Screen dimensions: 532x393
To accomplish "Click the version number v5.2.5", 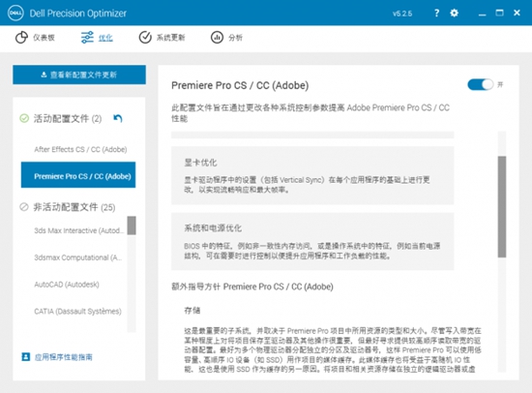I will click(x=402, y=14).
